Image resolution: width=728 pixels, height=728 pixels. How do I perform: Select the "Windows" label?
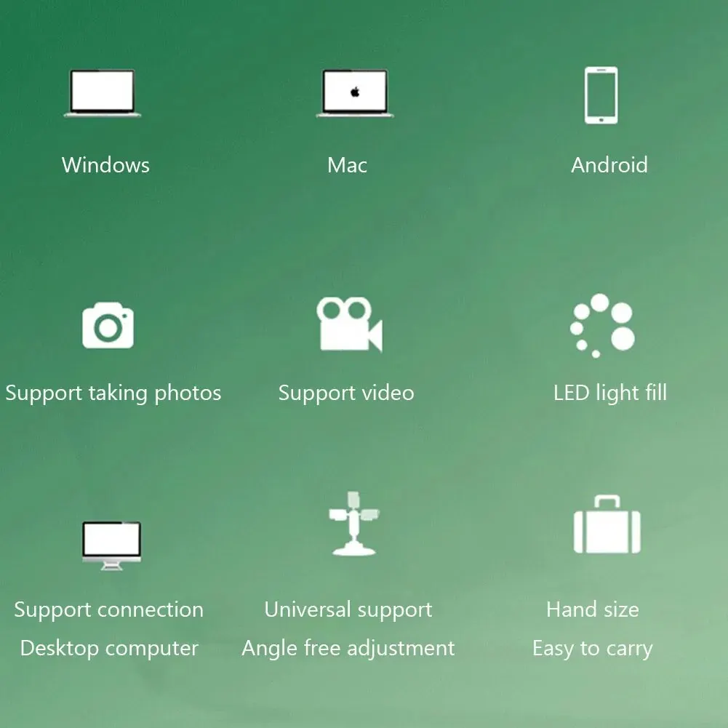106,165
